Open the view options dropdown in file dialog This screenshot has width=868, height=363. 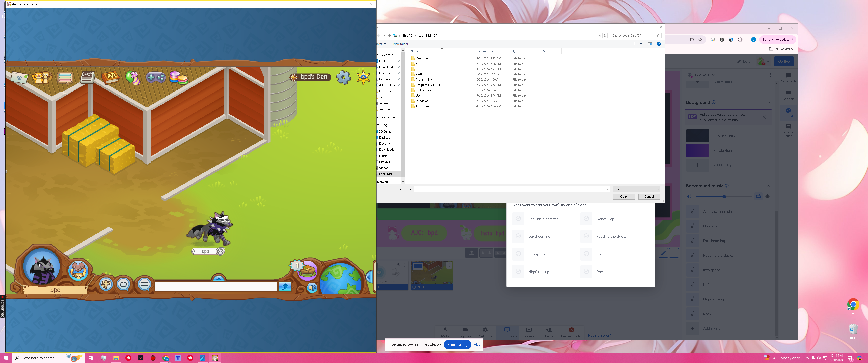tap(641, 44)
